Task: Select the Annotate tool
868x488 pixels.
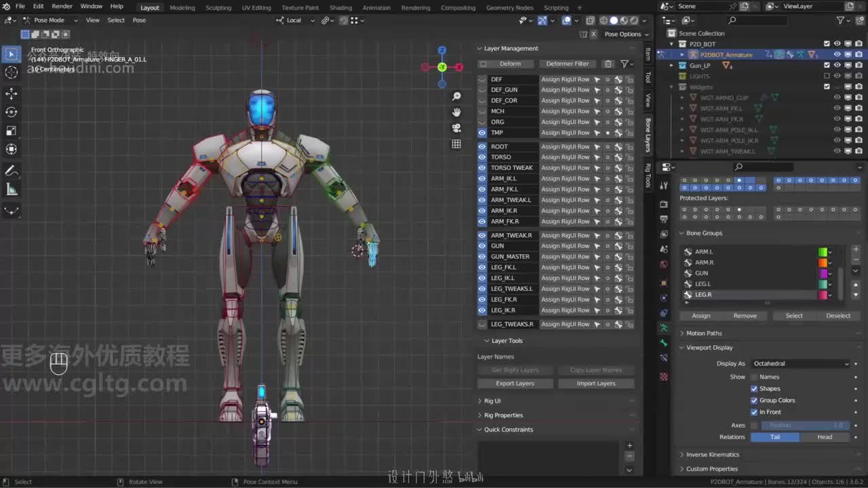Action: point(12,171)
